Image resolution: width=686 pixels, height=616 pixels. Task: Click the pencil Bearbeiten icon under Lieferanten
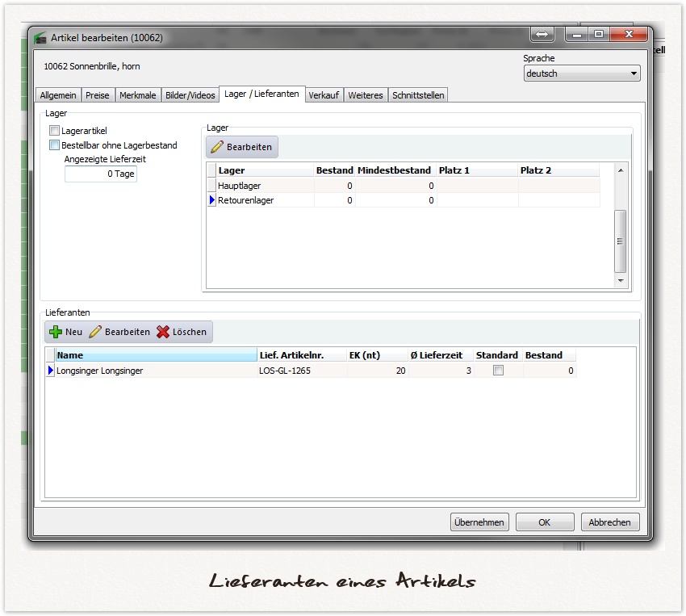[x=95, y=332]
